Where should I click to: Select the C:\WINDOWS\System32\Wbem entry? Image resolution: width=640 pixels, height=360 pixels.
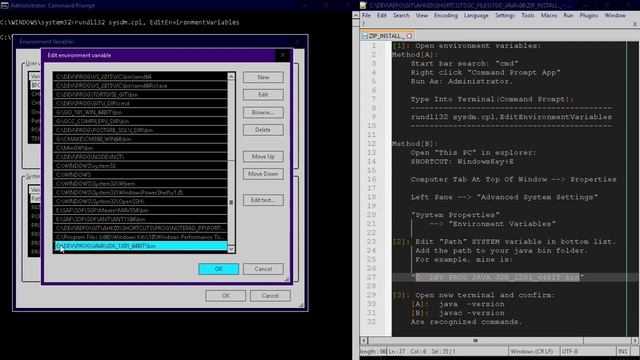pyautogui.click(x=140, y=184)
